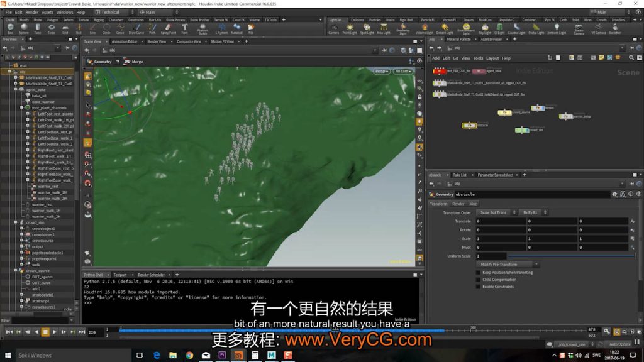Viewport: 644px width, 362px height.
Task: Open the Textport tab
Action: click(120, 275)
